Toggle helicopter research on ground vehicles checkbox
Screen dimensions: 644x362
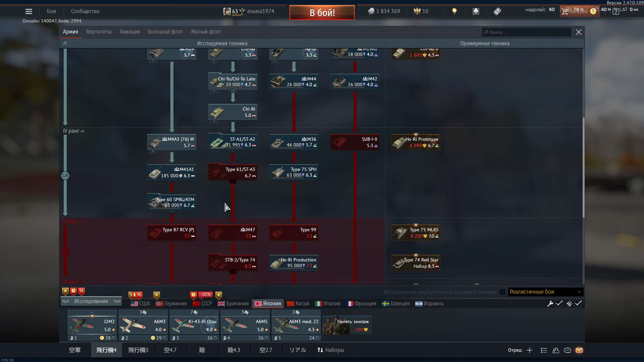click(502, 292)
